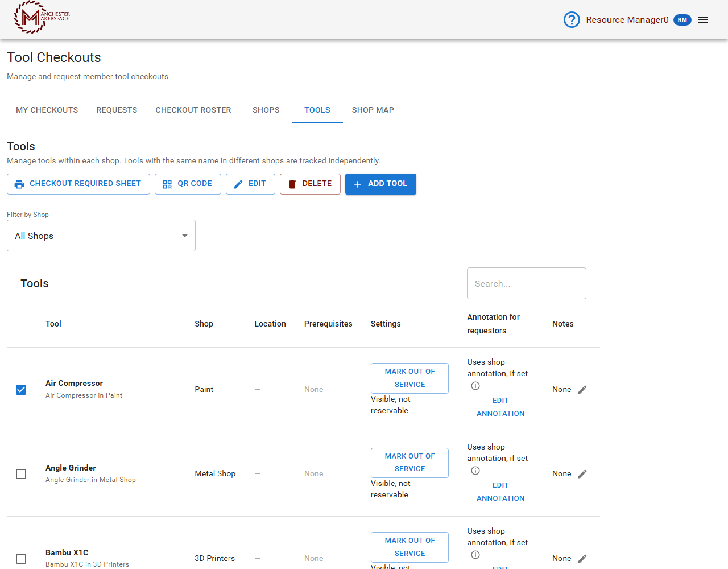Click the Manchester Makerspace logo
The width and height of the screenshot is (728, 569).
point(42,17)
